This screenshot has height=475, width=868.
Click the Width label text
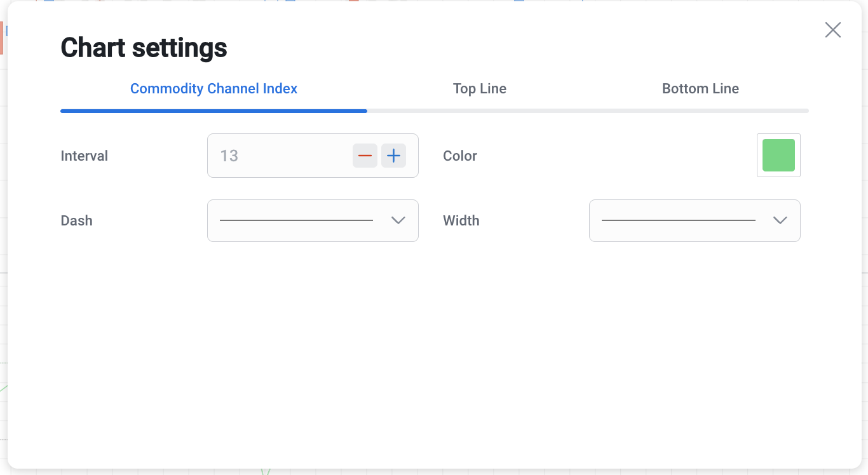click(x=461, y=220)
